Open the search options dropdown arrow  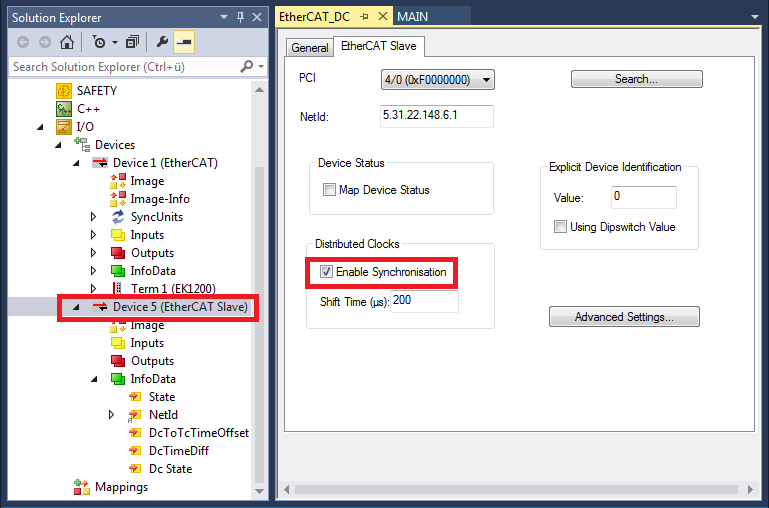[x=261, y=66]
